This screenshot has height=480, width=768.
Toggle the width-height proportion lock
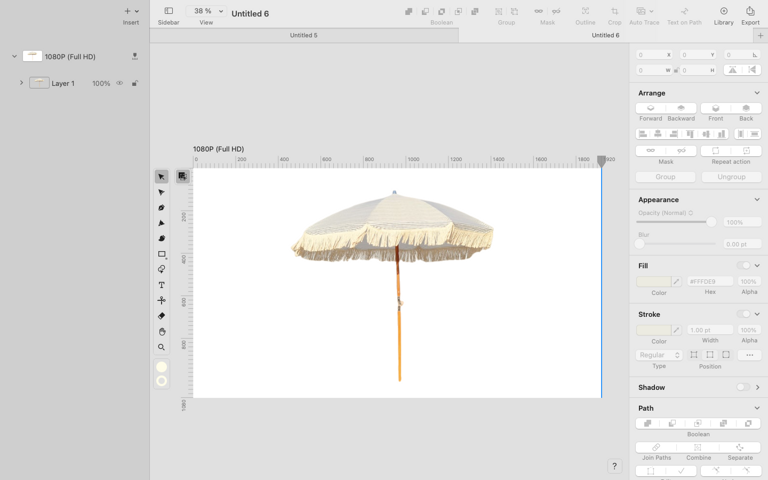(x=676, y=70)
